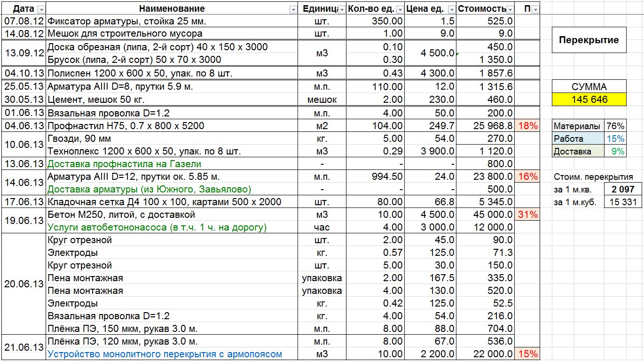The height and width of the screenshot is (361, 644).
Task: Select the Доставка 9% value
Action: (615, 151)
